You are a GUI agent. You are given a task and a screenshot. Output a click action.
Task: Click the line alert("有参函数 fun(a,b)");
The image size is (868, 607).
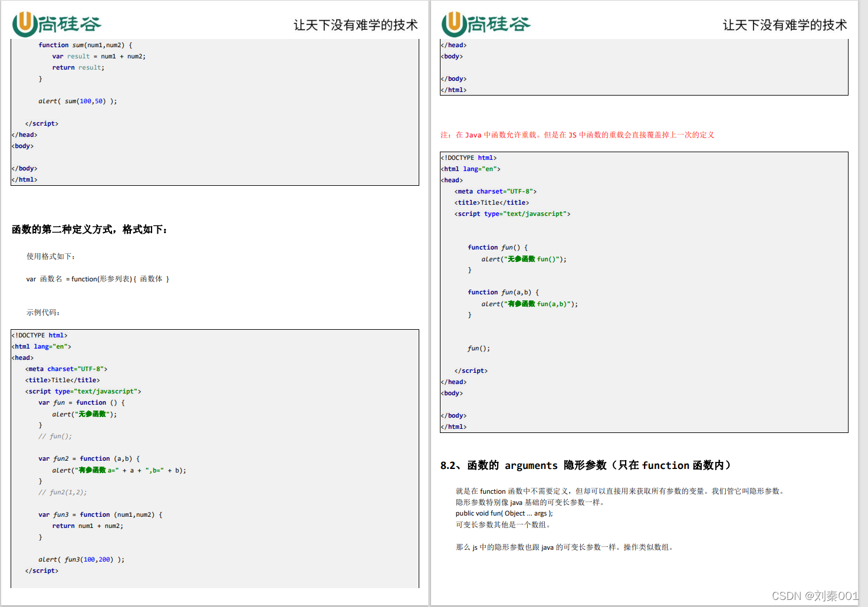tap(530, 304)
